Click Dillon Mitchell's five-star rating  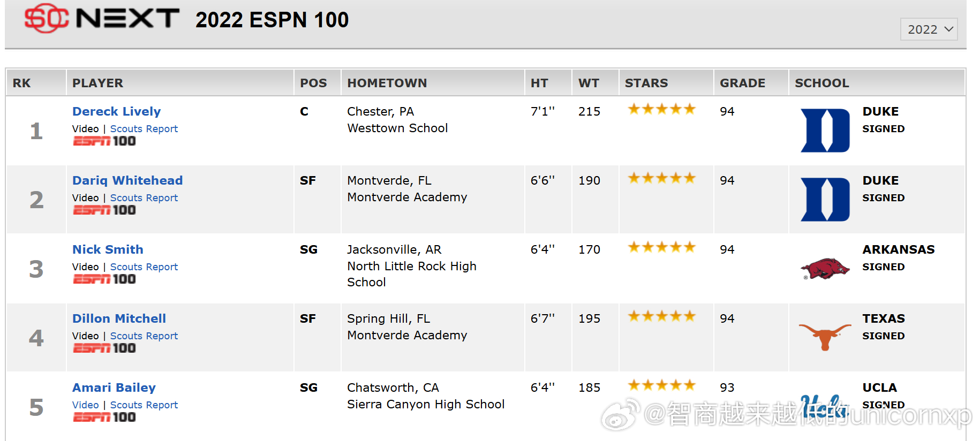(x=662, y=316)
